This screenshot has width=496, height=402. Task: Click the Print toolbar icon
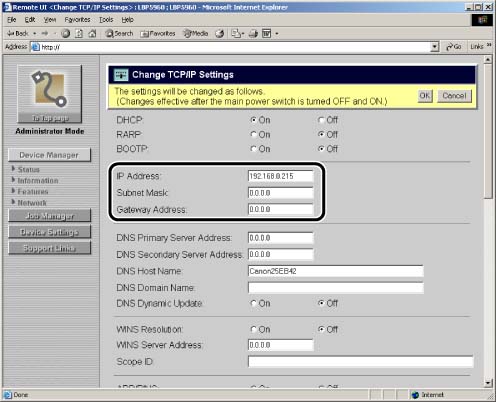pyautogui.click(x=253, y=33)
